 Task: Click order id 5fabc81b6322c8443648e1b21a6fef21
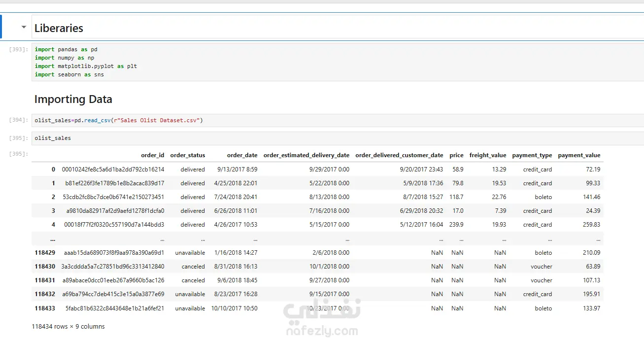[115, 308]
